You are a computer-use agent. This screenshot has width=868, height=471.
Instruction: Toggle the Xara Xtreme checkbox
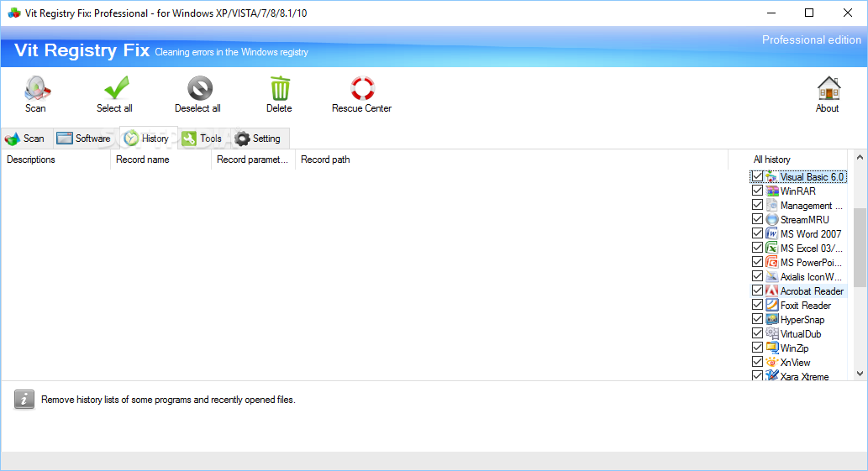(757, 375)
